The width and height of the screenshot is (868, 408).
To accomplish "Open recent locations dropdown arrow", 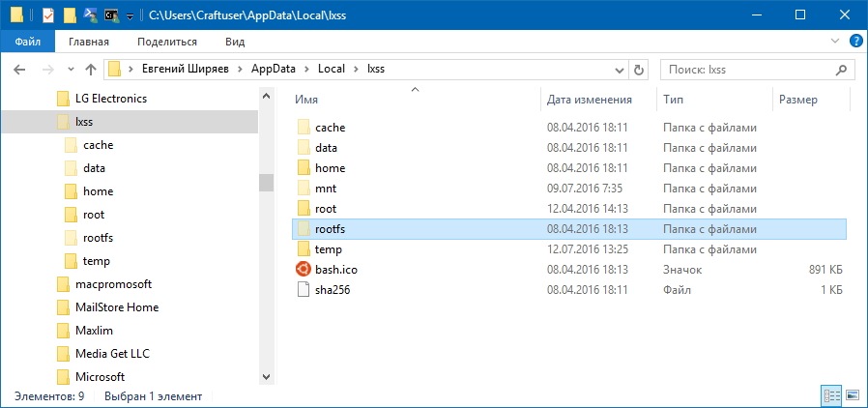I will pos(71,70).
